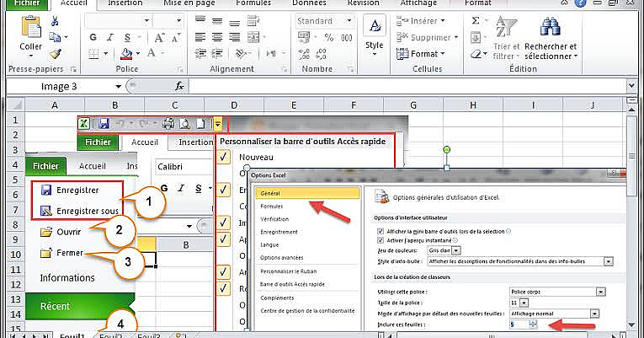Toggle bold G in the ribbon Police group

[93, 37]
